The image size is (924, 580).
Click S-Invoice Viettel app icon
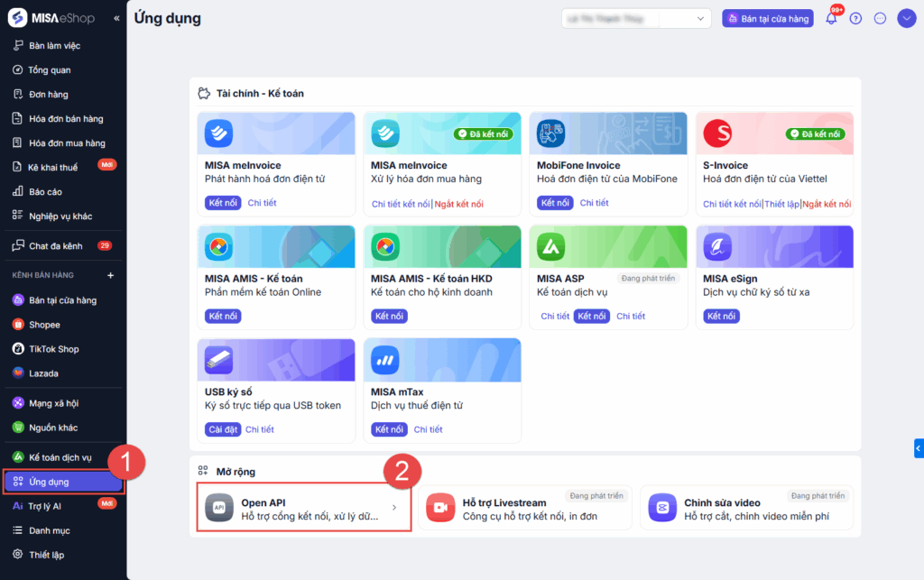[x=717, y=133]
